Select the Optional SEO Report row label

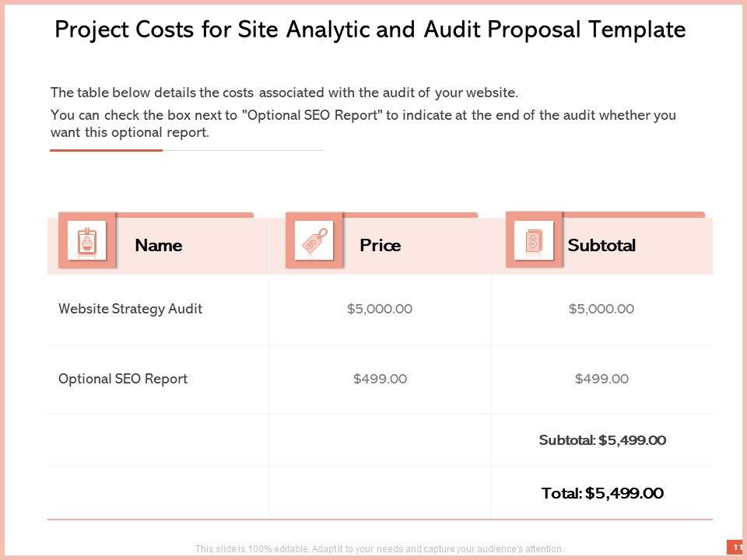coord(123,380)
